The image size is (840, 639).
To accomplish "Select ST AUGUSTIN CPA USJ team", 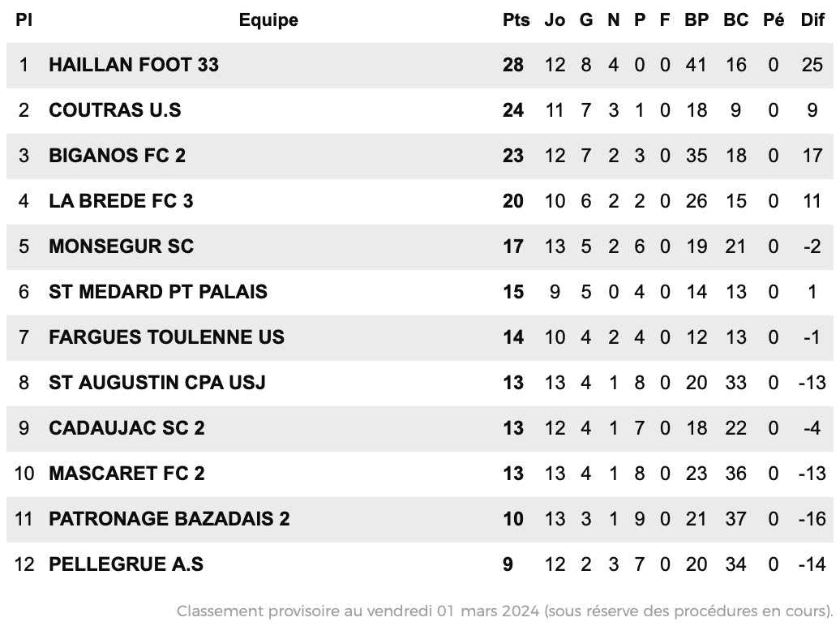I will click(x=157, y=383).
